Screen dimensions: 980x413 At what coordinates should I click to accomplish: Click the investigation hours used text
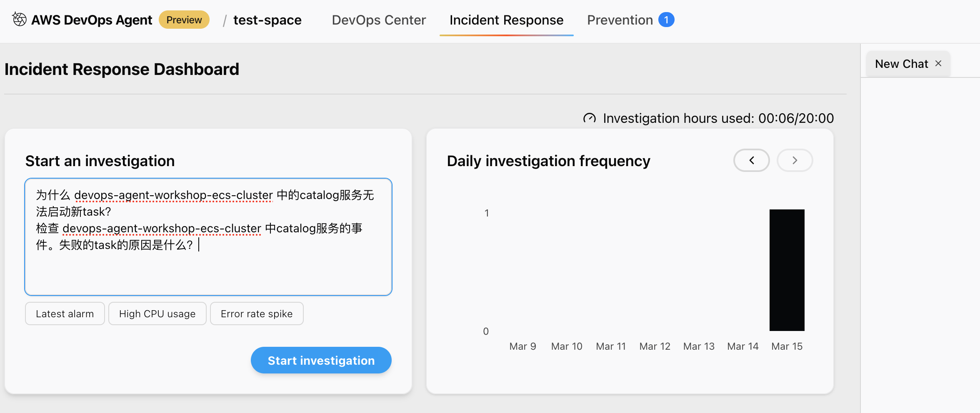(x=718, y=119)
